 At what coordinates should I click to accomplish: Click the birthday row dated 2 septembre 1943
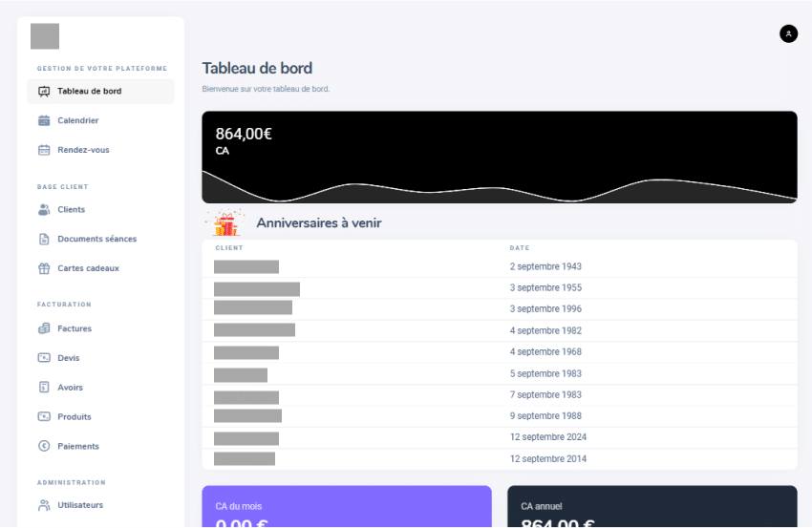point(499,266)
